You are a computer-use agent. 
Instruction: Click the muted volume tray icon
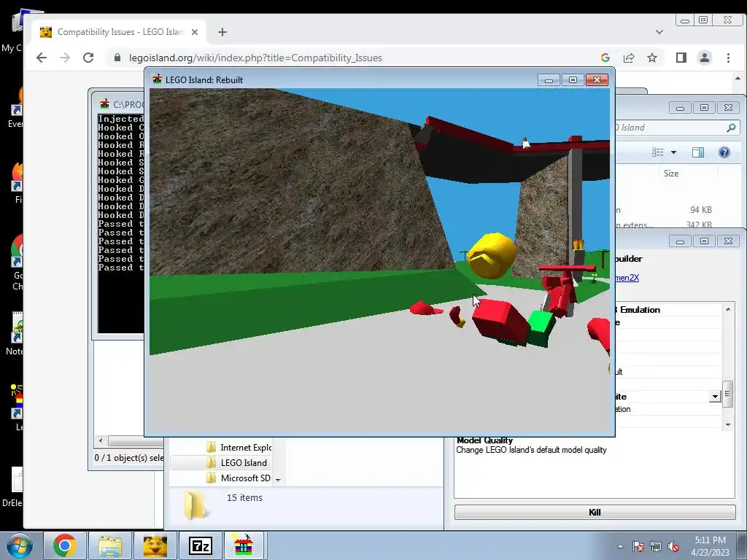pos(673,547)
